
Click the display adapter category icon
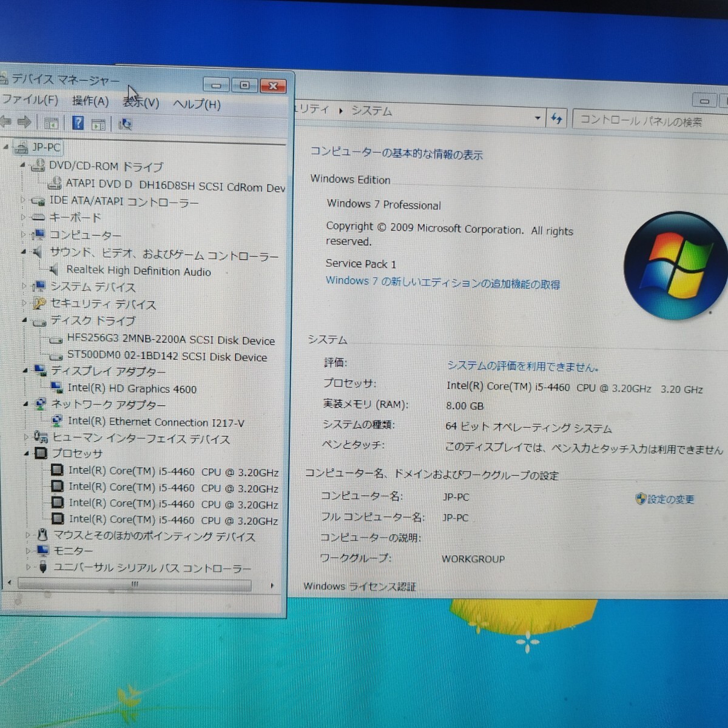pos(40,370)
